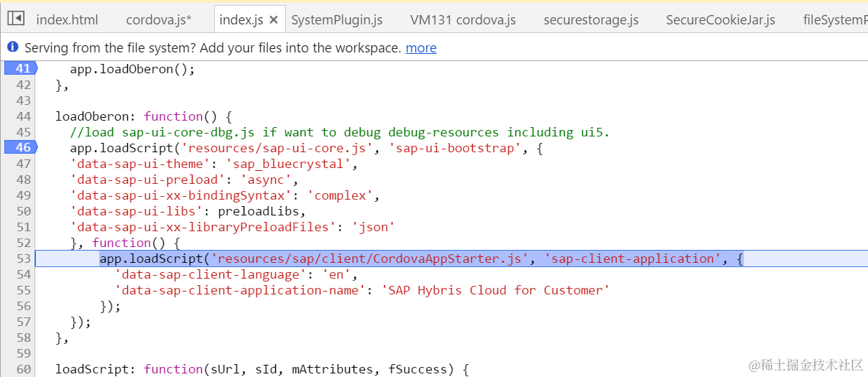Click the 'app.loadOberon();' call on line 41
Image resolution: width=868 pixels, height=377 pixels.
pos(132,70)
